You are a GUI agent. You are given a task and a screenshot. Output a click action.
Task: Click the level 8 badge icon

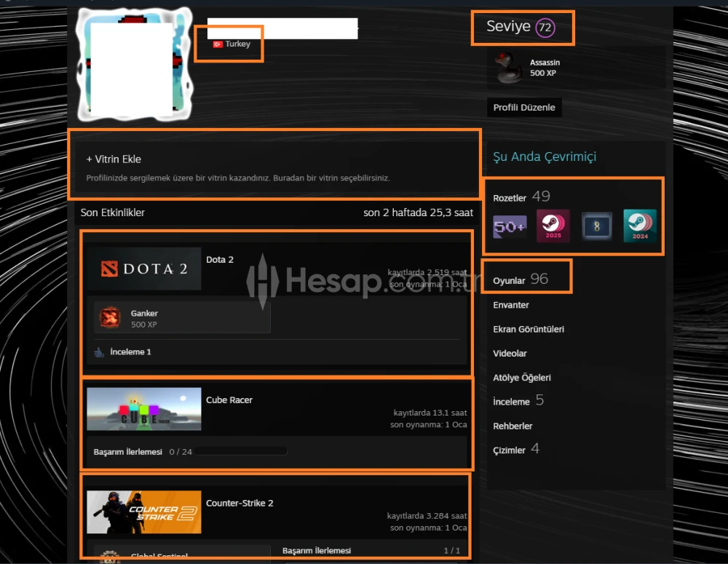click(x=596, y=226)
